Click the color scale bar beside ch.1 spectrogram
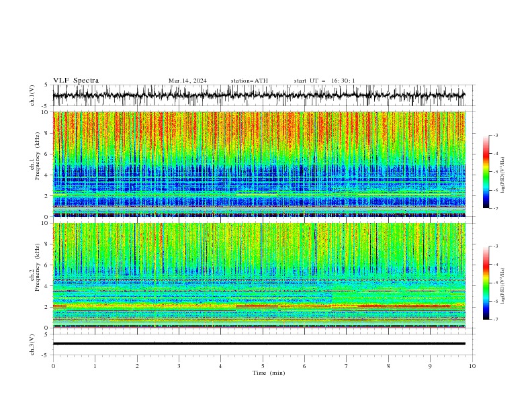This screenshot has width=532, height=411. [486, 172]
